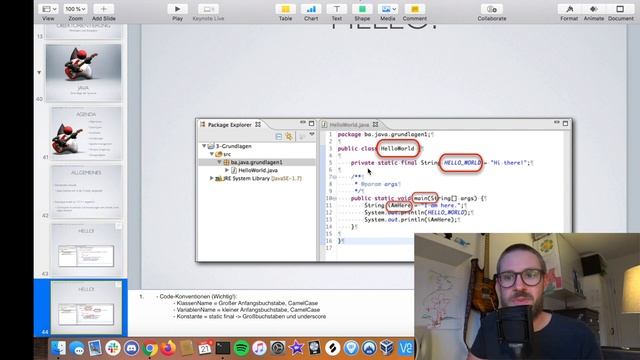Collapse the slide group triangle beside slide 40
Screen dimensions: 640x360
click(39, 73)
